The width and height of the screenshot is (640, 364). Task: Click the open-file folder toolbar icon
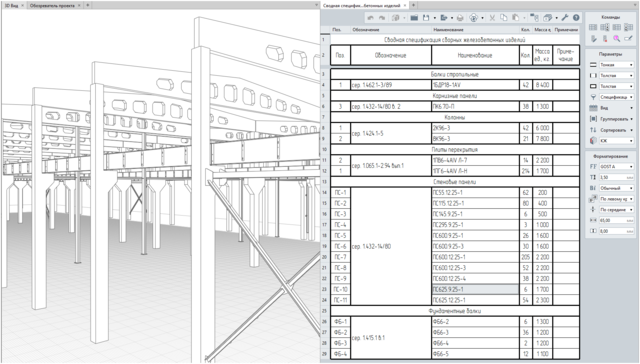(414, 18)
